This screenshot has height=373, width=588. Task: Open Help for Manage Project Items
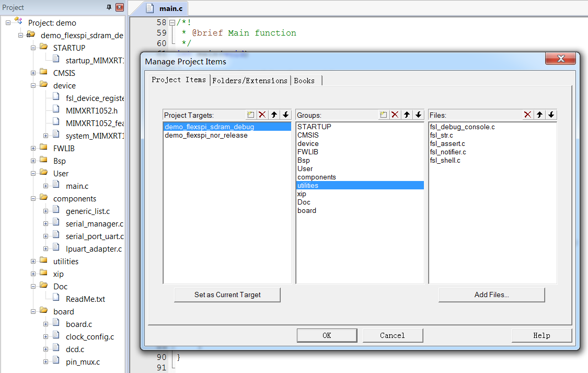pos(541,335)
